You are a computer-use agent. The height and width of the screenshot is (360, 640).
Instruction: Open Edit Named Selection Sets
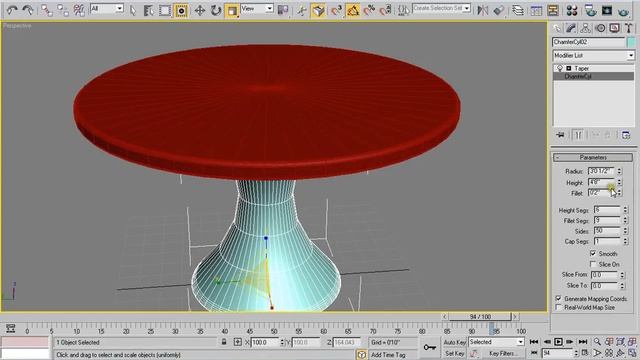(403, 10)
